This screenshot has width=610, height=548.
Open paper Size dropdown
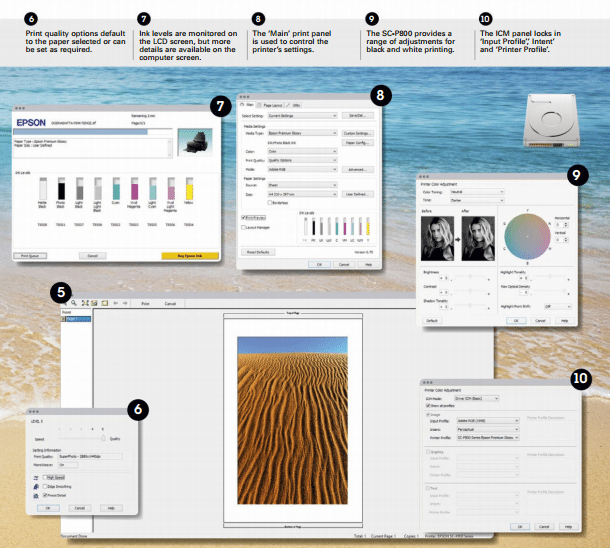click(x=302, y=194)
